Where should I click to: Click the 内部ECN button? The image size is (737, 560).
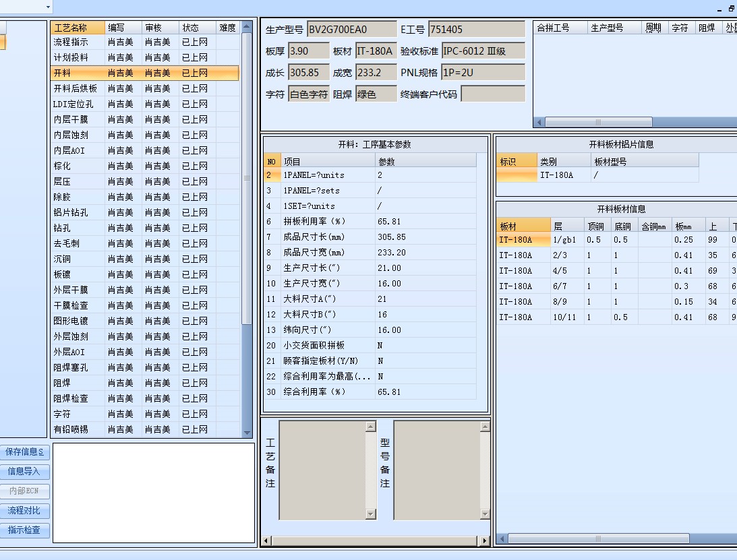[x=24, y=491]
